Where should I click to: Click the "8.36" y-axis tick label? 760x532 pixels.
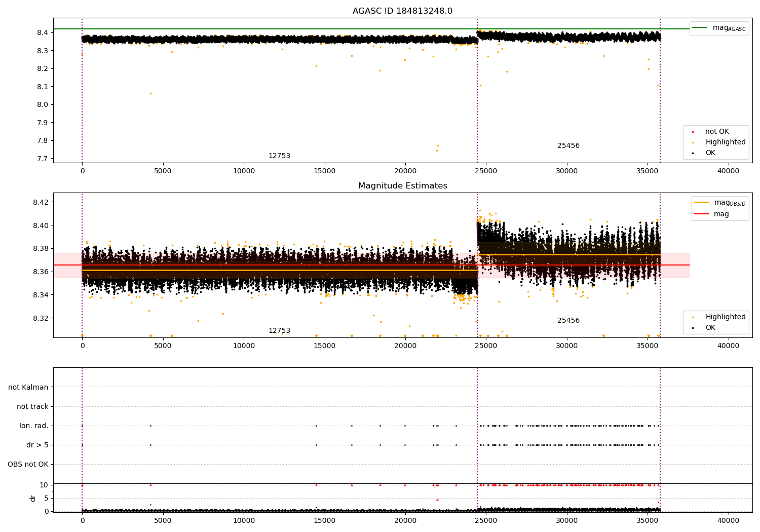(40, 272)
